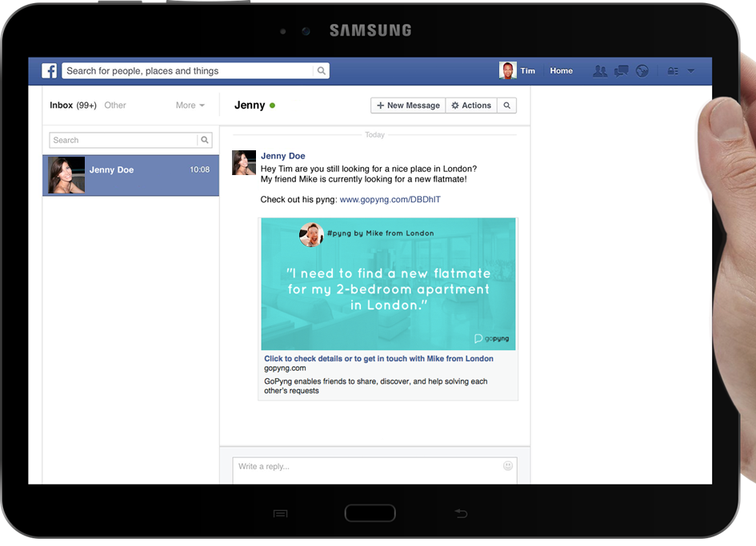Open notifications globe icon
The image size is (756, 546).
tap(642, 71)
